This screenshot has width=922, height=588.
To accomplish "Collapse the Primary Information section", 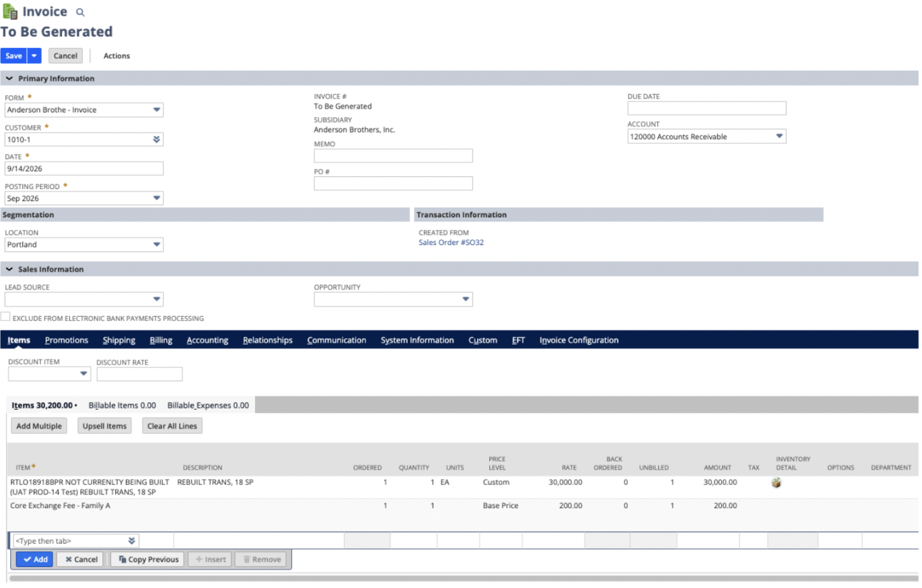I will pos(9,79).
